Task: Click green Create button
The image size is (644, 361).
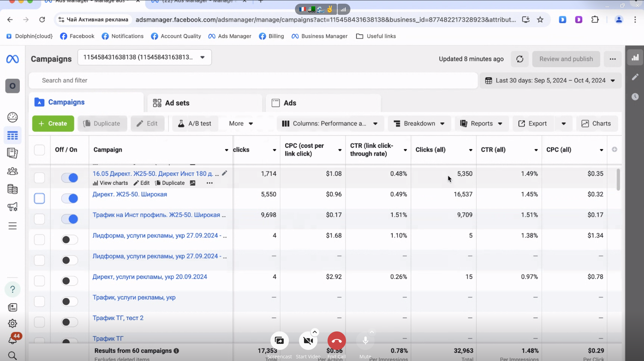Action: click(x=53, y=124)
